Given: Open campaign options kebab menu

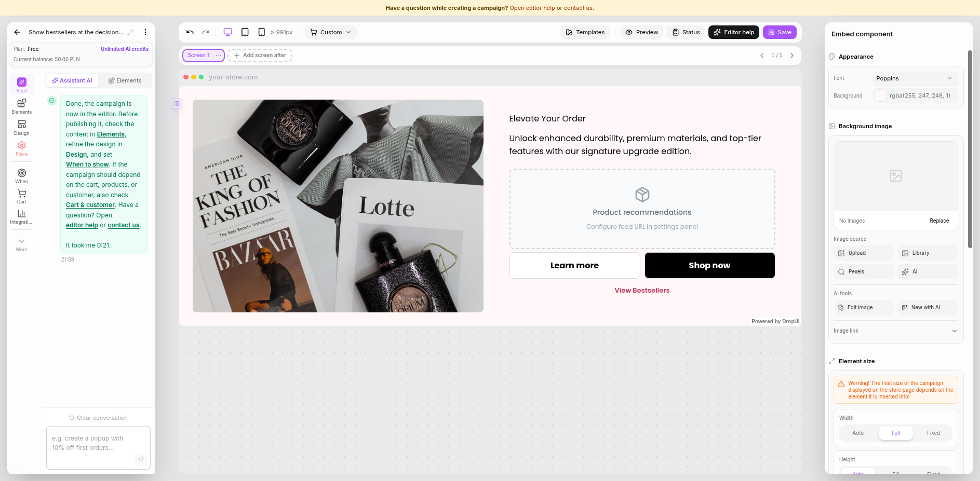Looking at the screenshot, I should 145,32.
